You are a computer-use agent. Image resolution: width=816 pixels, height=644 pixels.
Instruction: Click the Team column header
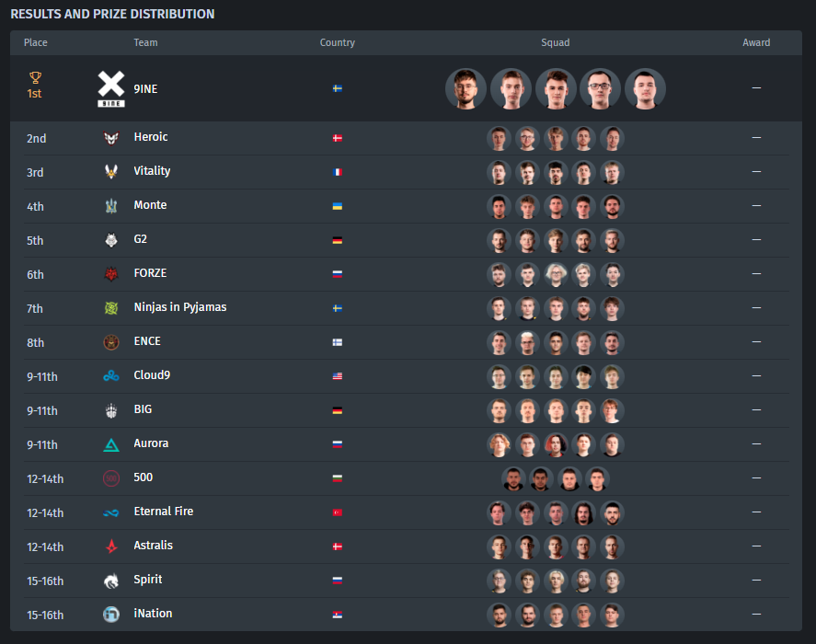[145, 42]
